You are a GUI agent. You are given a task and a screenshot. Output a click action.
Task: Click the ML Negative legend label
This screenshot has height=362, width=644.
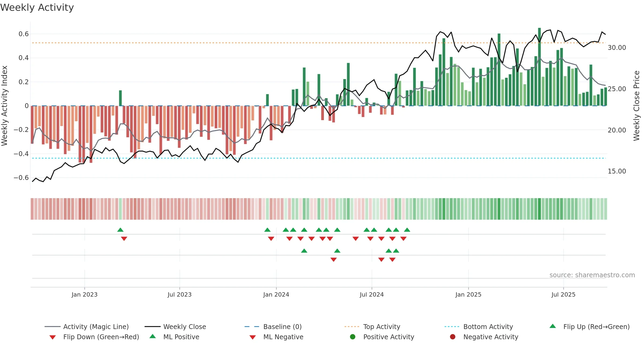(283, 337)
